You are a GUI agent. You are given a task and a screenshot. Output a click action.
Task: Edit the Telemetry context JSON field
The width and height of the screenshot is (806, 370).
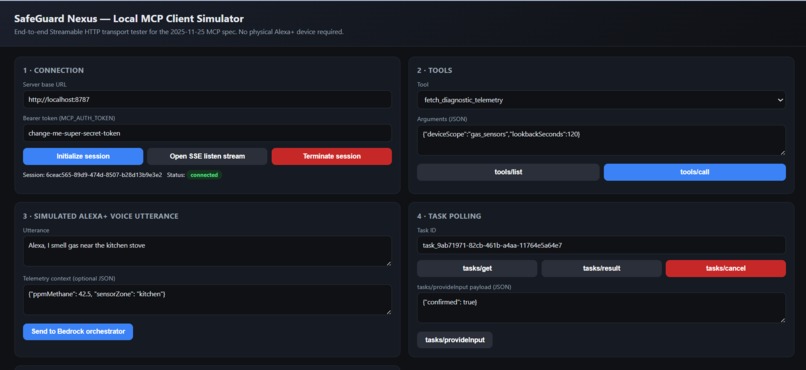coord(207,300)
